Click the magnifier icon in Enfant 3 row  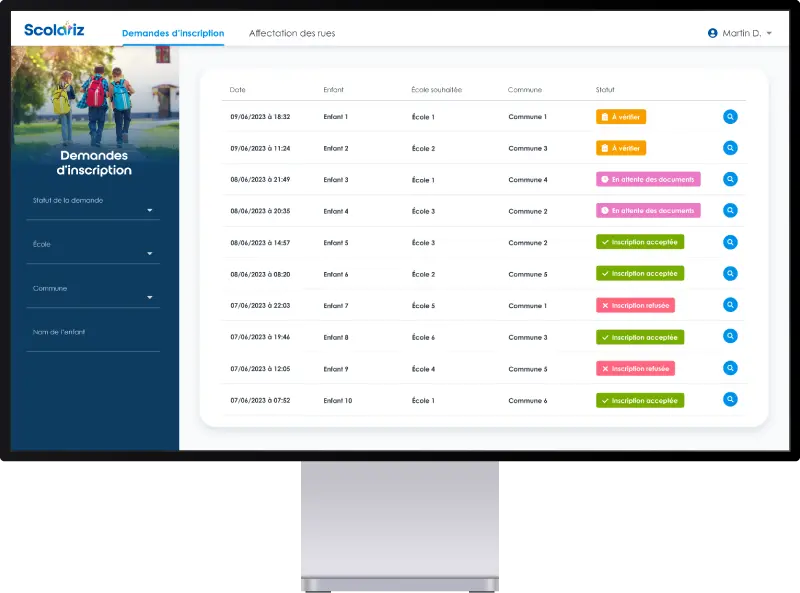(x=730, y=180)
